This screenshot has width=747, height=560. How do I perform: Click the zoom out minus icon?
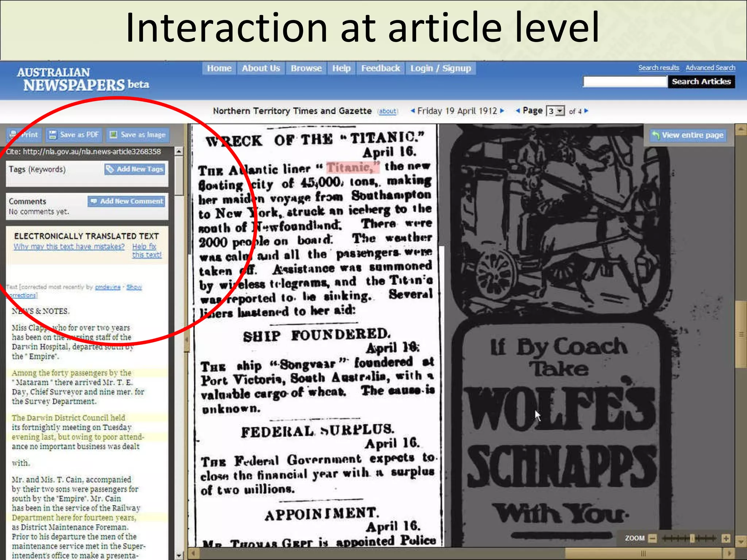coord(653,538)
